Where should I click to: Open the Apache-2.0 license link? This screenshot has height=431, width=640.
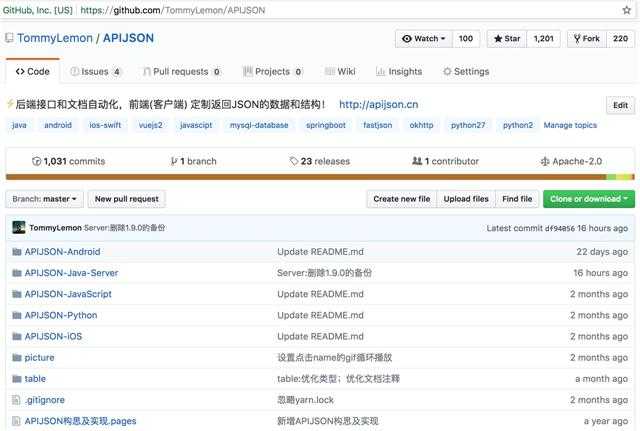(571, 161)
